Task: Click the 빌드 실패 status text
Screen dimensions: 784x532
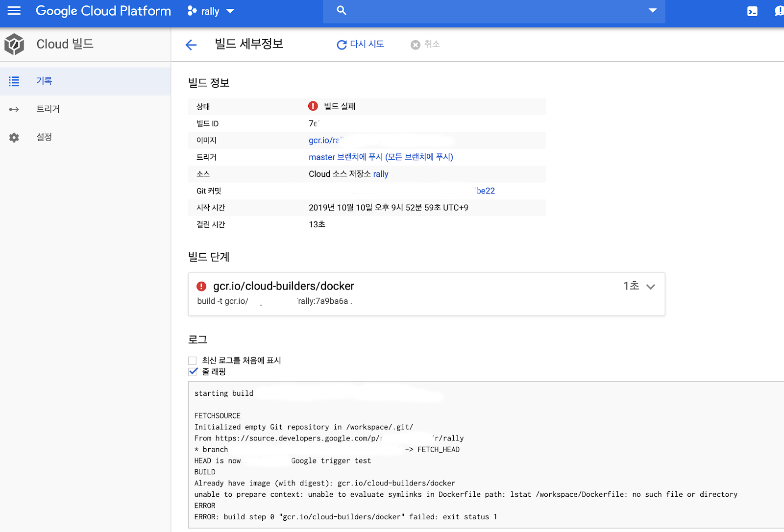Action: (x=340, y=106)
